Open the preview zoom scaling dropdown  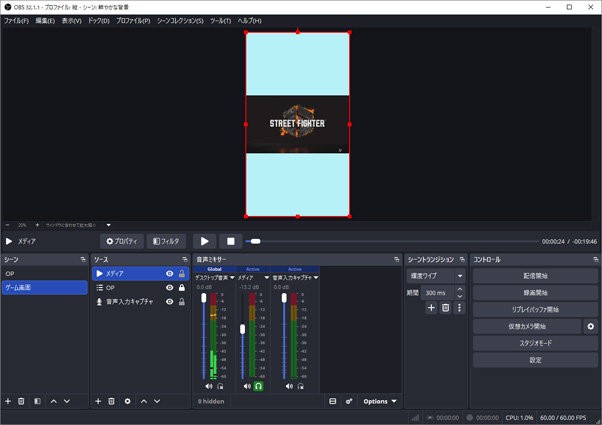tap(76, 225)
